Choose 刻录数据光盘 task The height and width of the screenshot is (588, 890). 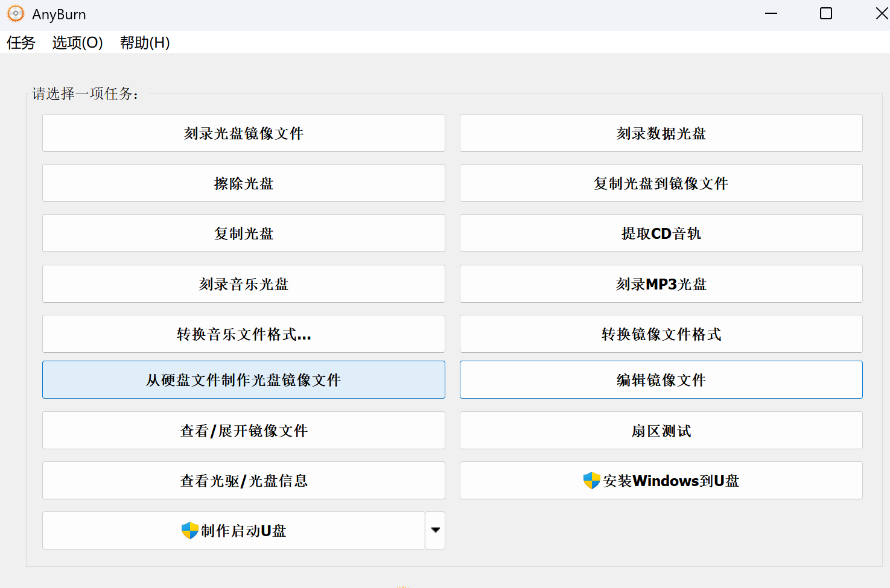pos(661,133)
